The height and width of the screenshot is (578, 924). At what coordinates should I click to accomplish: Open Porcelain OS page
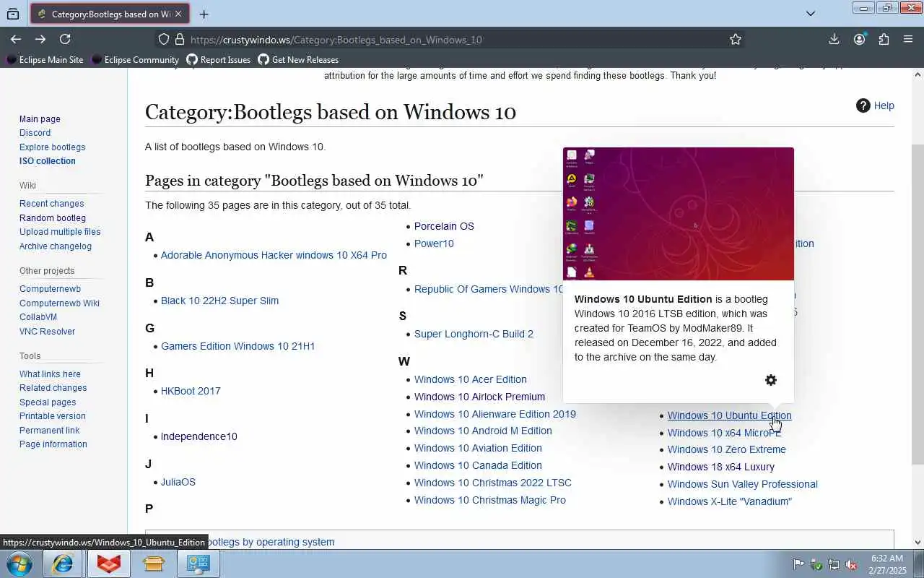(444, 226)
